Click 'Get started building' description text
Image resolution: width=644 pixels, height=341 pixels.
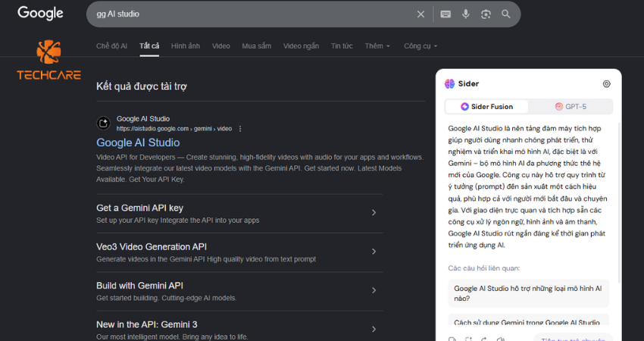point(167,298)
